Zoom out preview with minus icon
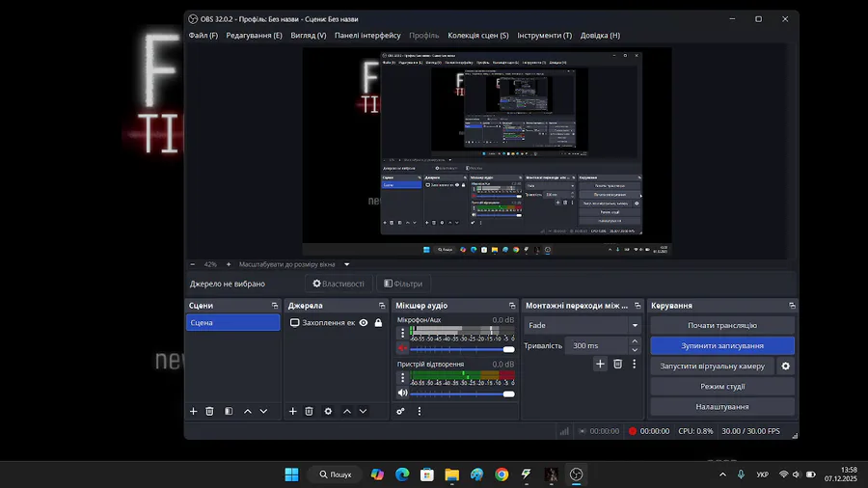This screenshot has height=488, width=868. click(193, 264)
